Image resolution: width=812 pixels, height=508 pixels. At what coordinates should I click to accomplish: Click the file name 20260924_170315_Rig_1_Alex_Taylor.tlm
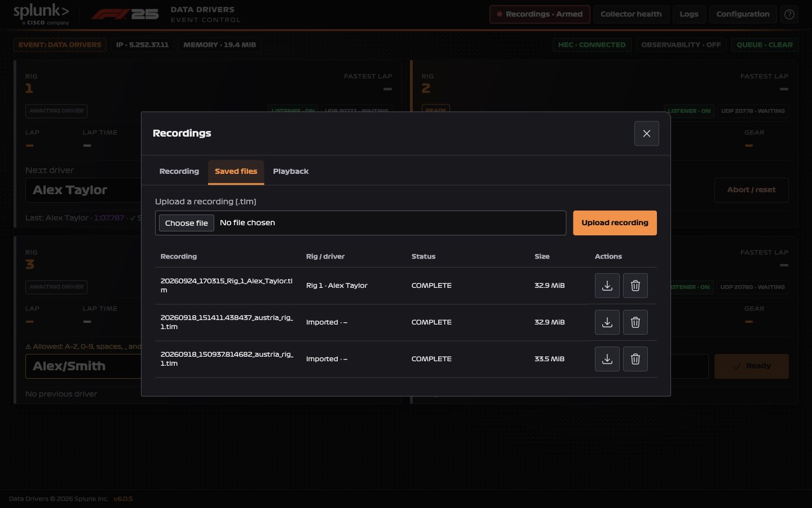click(227, 286)
